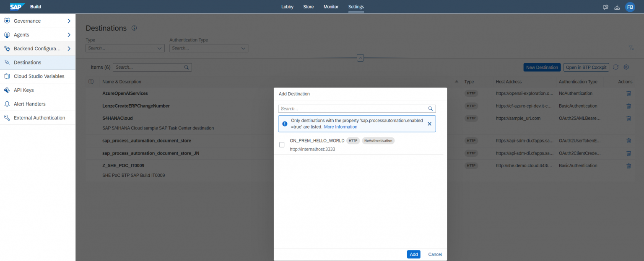Expand the Backend Configuration chevron

coord(70,48)
